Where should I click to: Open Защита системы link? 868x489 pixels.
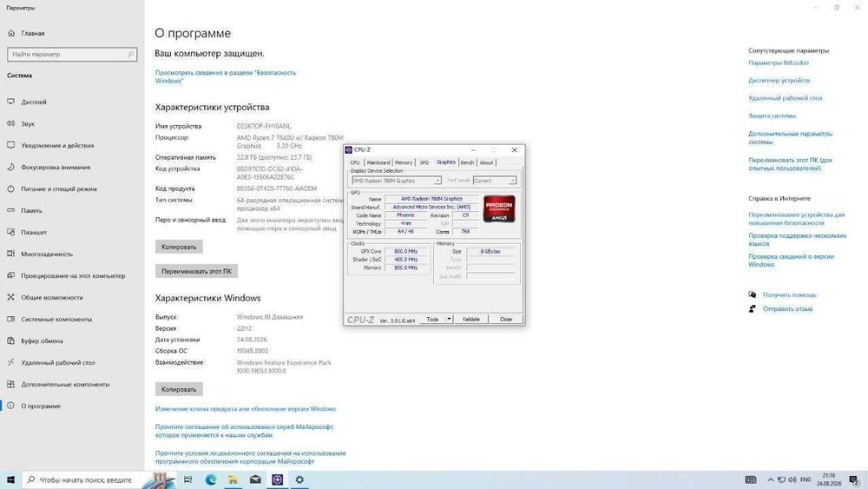click(x=772, y=116)
